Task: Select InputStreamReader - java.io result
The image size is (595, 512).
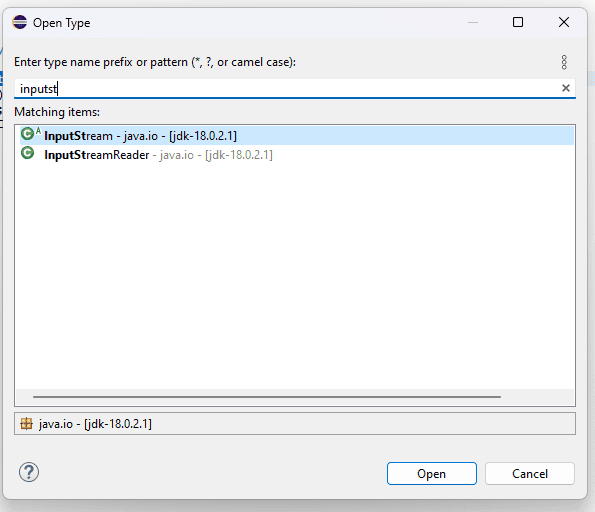Action: [297, 154]
